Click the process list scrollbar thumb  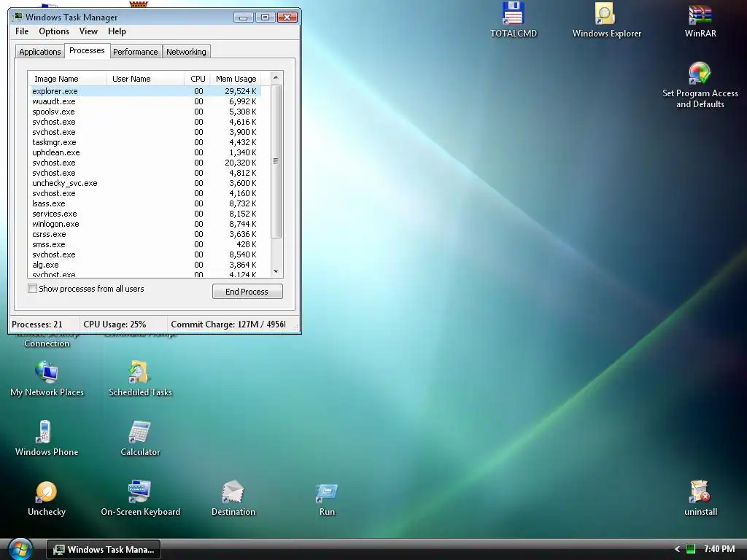(276, 161)
